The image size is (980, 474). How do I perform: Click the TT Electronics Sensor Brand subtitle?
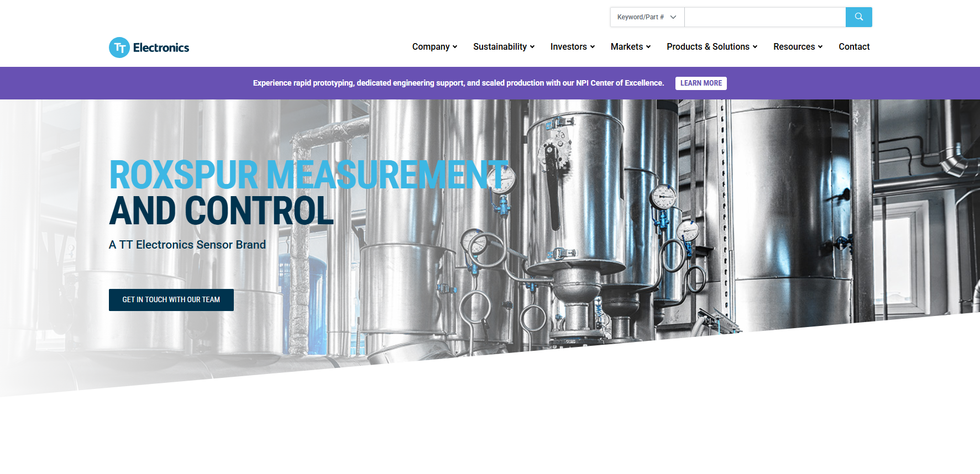point(187,245)
